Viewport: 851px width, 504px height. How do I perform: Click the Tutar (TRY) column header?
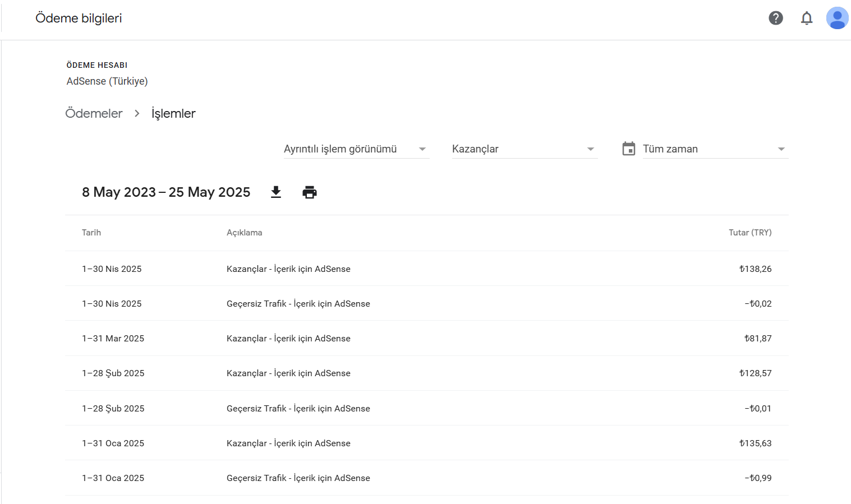pos(750,233)
